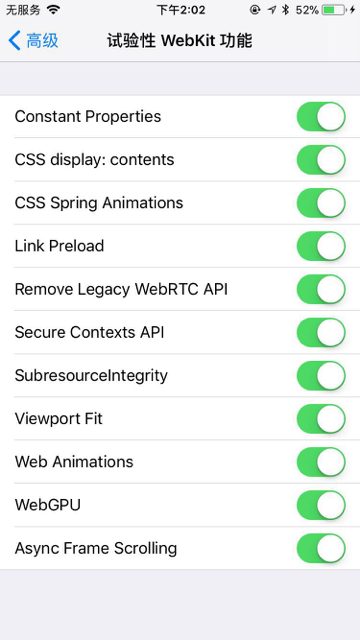Turn off CSS display: contents switch
Image resolution: width=360 pixels, height=640 pixels.
tap(321, 160)
